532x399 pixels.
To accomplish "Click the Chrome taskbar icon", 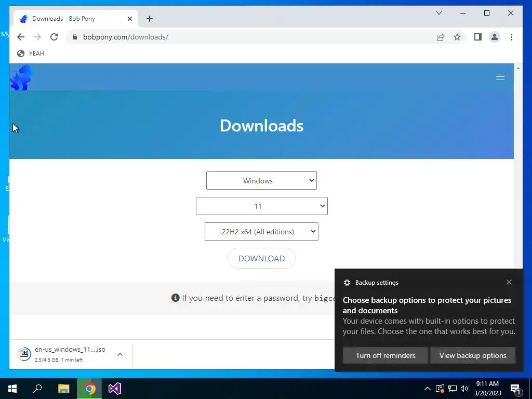I will 89,389.
